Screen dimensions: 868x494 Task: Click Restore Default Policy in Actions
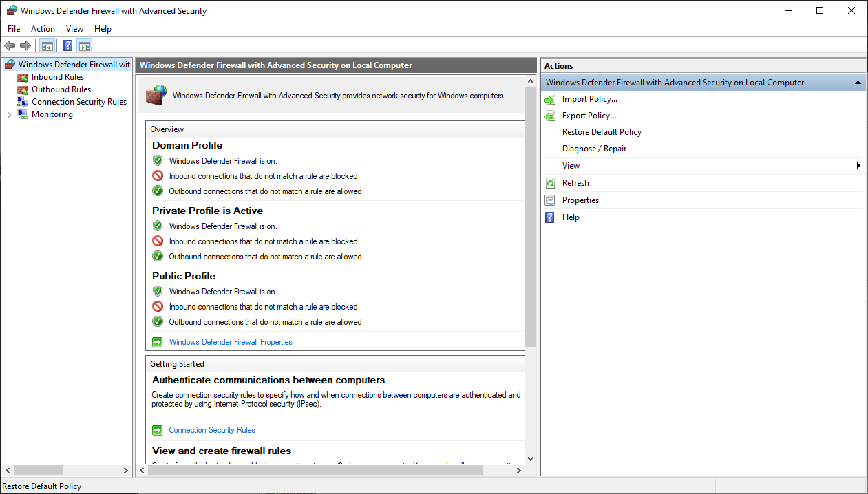click(x=601, y=132)
